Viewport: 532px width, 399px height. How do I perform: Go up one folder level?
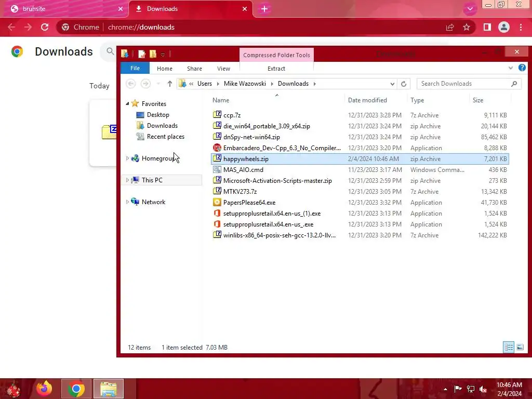point(170,84)
